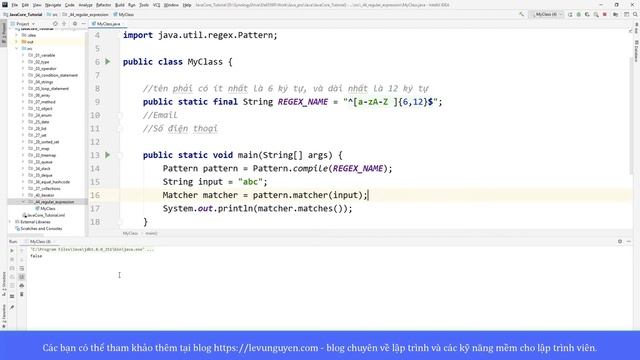Viewport: 640px width, 360px height.
Task: Open the Refactor menu
Action: coord(103,5)
